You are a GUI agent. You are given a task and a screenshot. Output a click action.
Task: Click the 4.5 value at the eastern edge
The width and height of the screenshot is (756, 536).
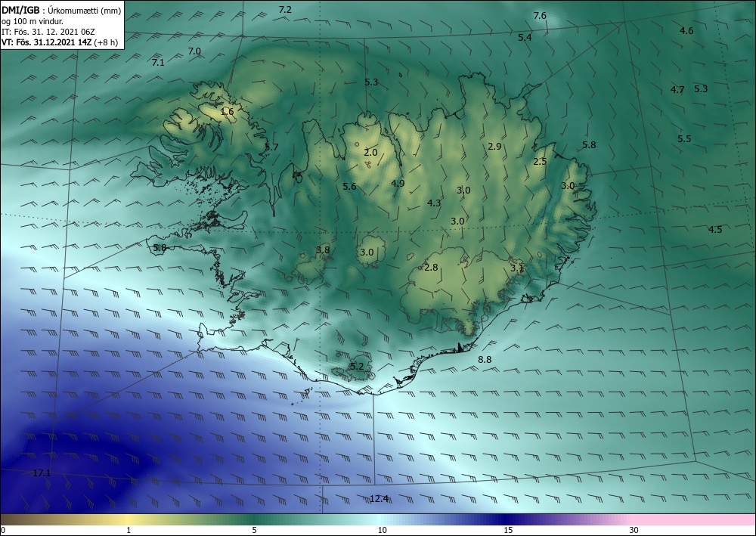[x=715, y=229]
